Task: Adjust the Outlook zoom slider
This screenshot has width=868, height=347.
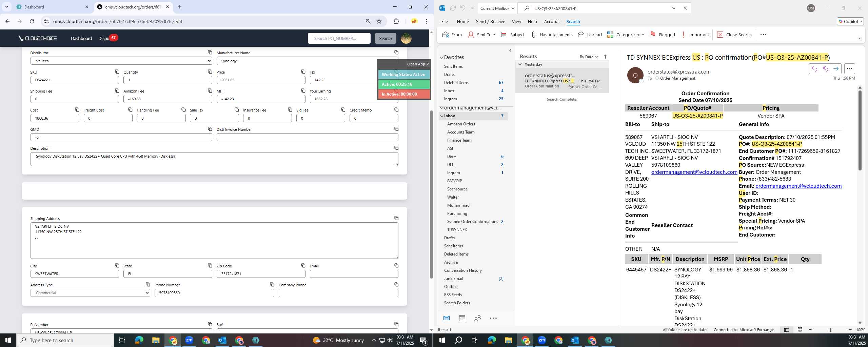Action: [x=830, y=330]
